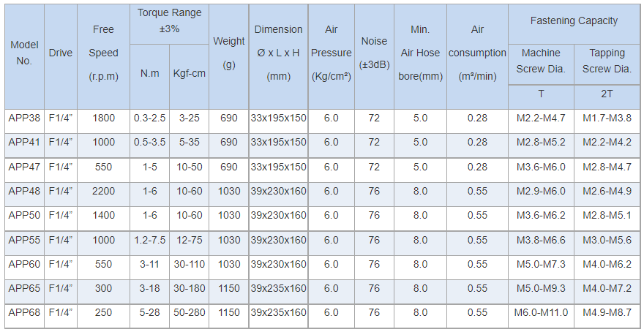Click the Noise (±3dB) header

coord(374,53)
